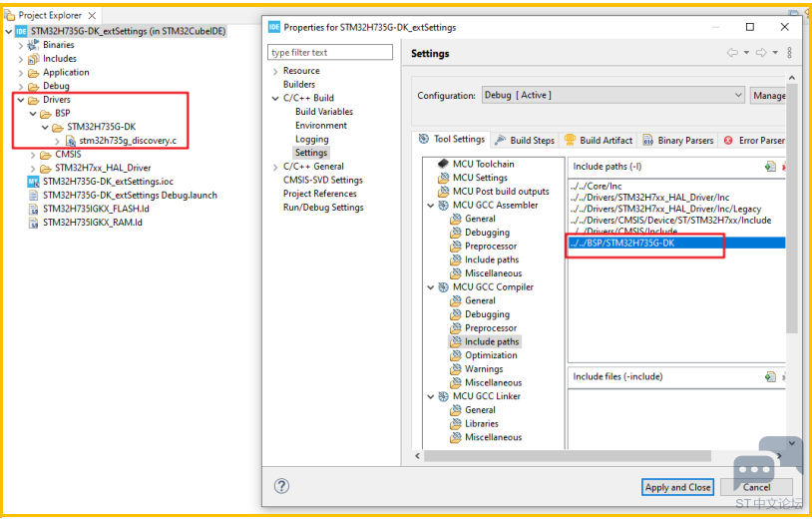Open the Configuration dropdown
The image size is (812, 519).
[613, 95]
